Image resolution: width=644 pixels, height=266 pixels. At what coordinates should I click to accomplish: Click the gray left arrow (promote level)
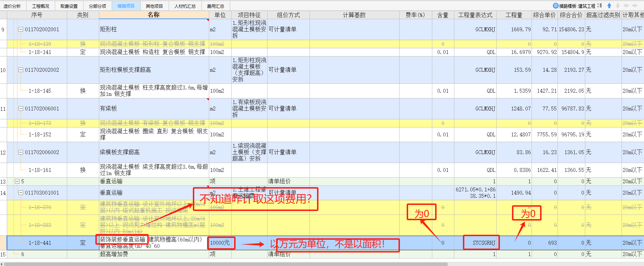pyautogui.click(x=626, y=6)
